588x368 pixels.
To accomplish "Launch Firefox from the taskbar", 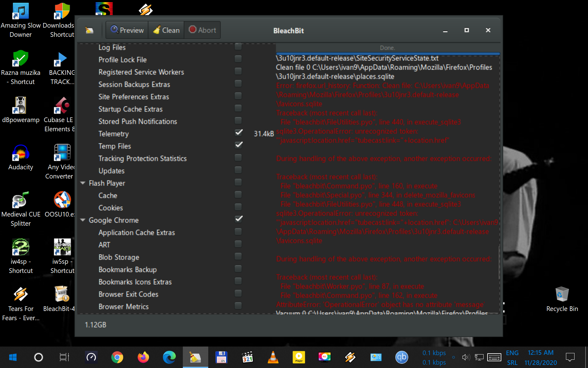I will pos(143,357).
